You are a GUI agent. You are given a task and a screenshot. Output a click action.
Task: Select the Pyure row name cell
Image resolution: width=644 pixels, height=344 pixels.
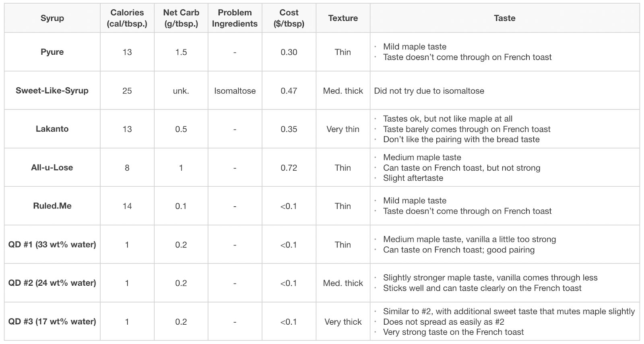(52, 52)
